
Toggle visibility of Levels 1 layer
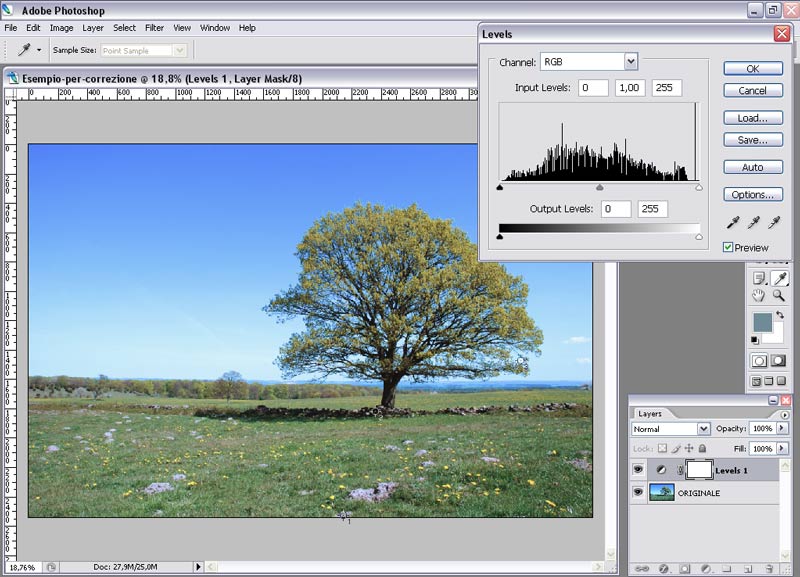(x=638, y=469)
